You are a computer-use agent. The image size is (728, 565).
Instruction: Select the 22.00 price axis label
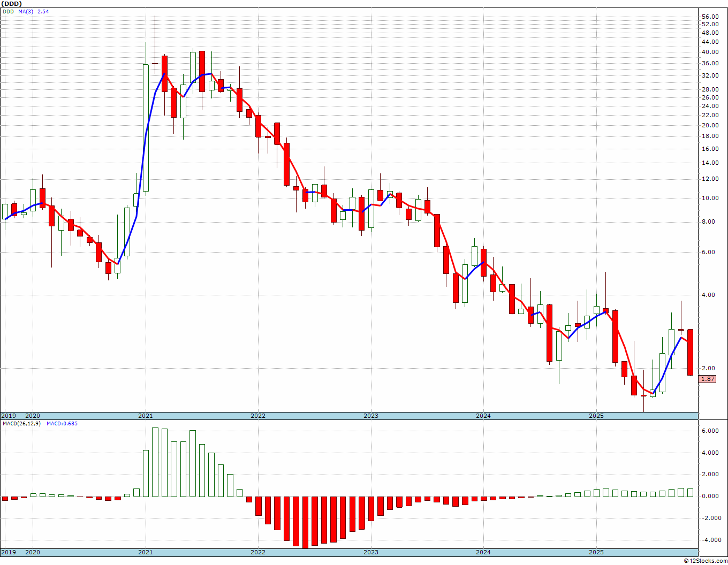pos(710,115)
